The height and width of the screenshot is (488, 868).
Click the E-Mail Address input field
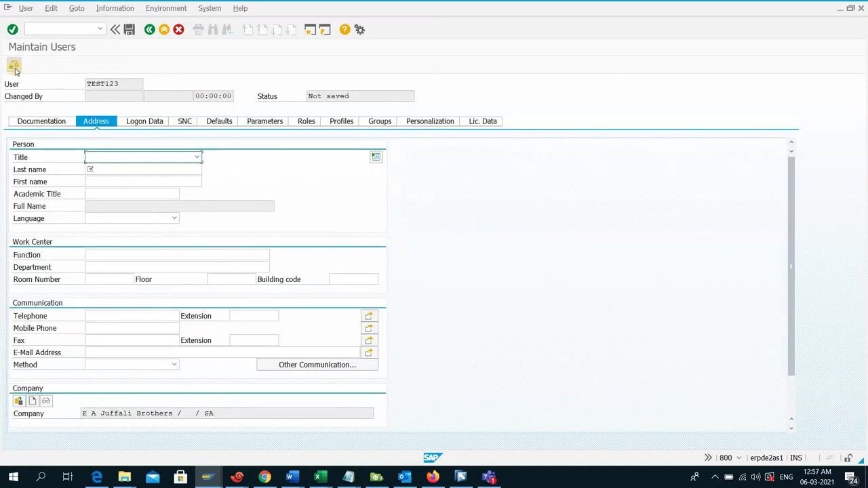222,352
